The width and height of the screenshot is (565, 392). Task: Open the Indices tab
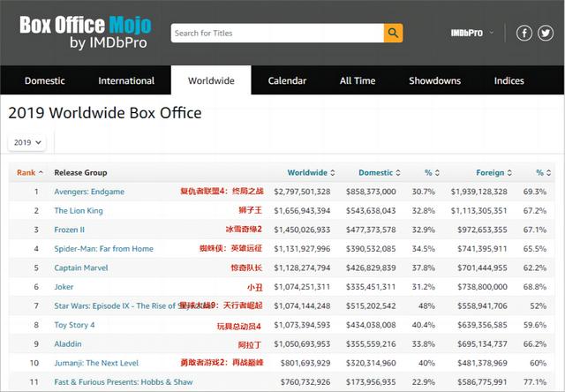pos(508,80)
